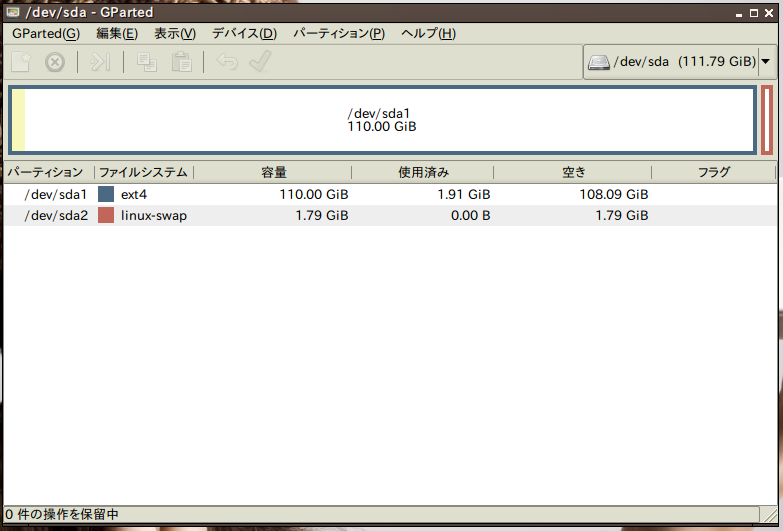
Task: Click the 使用済み column header
Action: click(423, 172)
